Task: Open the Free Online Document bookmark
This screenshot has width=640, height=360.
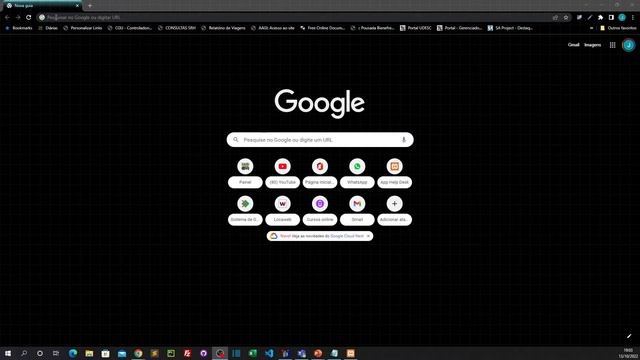Action: click(322, 28)
